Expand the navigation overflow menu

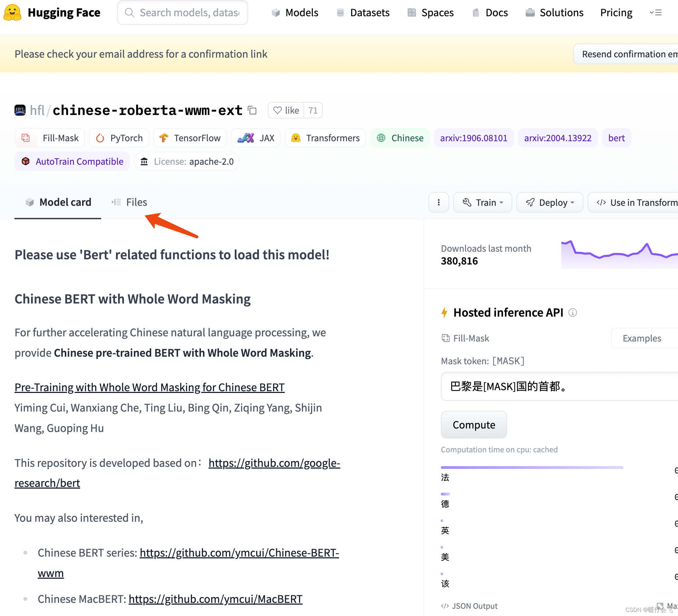(655, 13)
